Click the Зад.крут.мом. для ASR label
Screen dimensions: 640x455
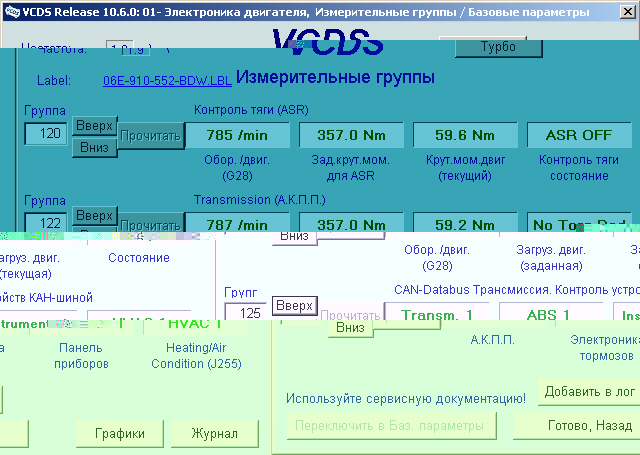tap(351, 168)
